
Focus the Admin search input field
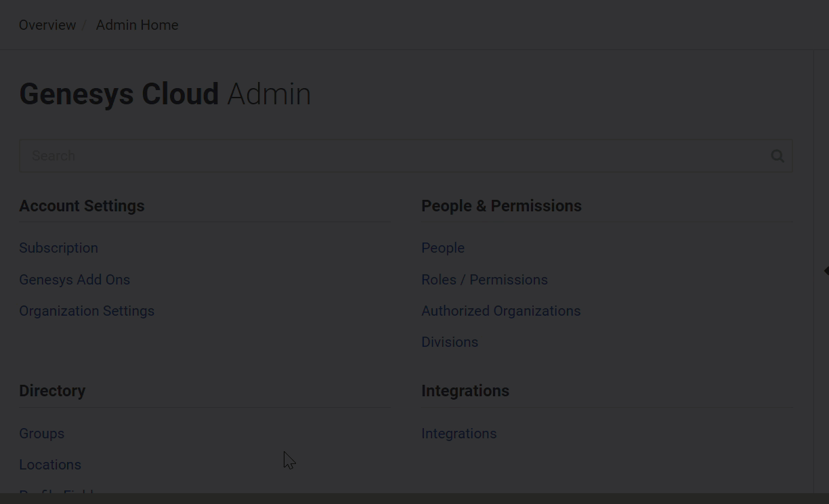(x=406, y=156)
